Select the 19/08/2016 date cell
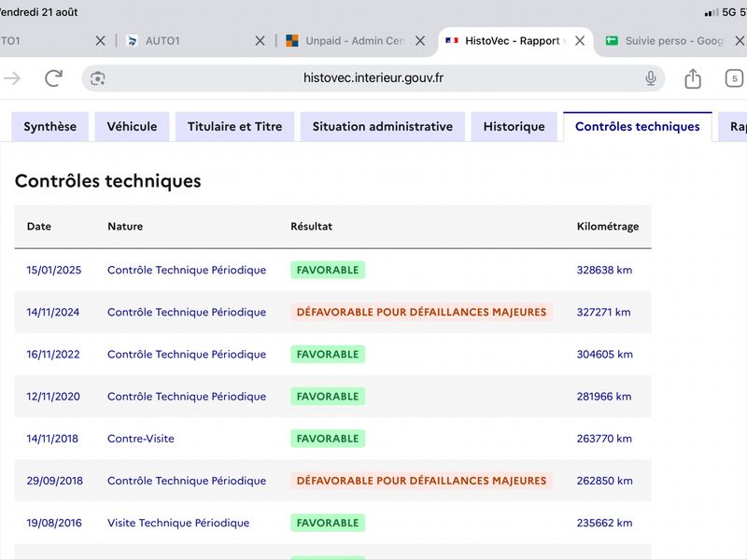Viewport: 747px width, 560px height. coord(54,523)
